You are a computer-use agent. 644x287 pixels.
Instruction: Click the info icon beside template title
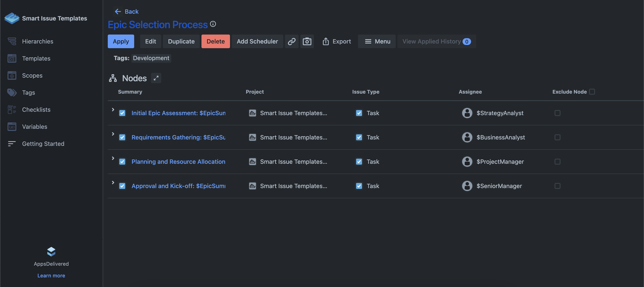click(213, 24)
